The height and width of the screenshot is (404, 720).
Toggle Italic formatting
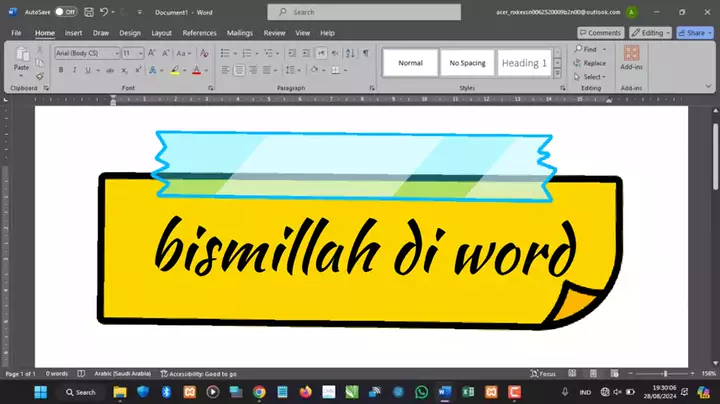(x=75, y=70)
